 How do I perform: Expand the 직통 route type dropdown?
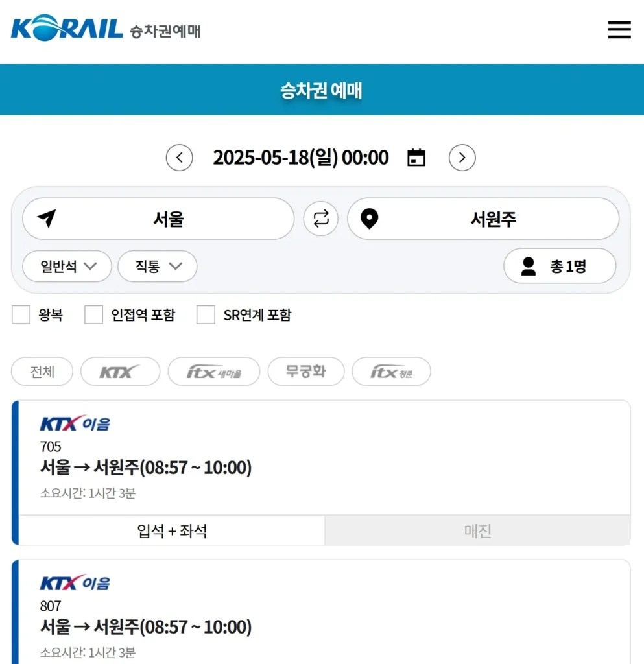[157, 266]
